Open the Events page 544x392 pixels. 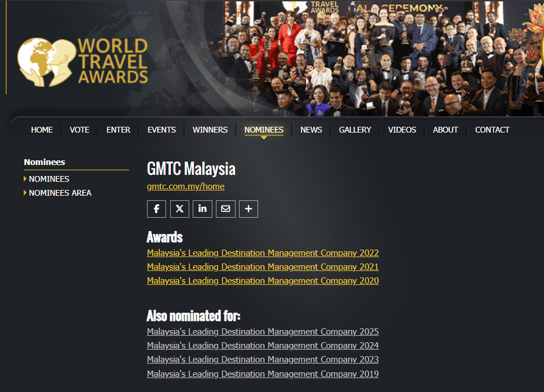coord(161,130)
